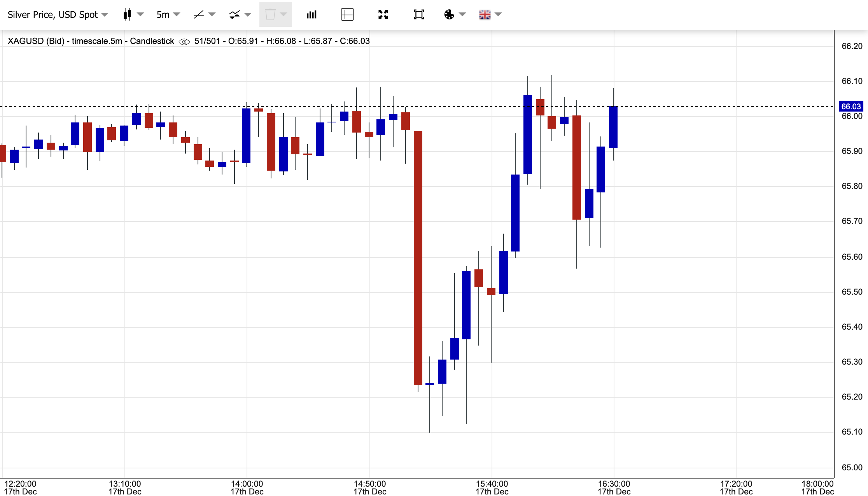Toggle XAGUSD series visibility eye icon
The width and height of the screenshot is (868, 496).
(184, 42)
